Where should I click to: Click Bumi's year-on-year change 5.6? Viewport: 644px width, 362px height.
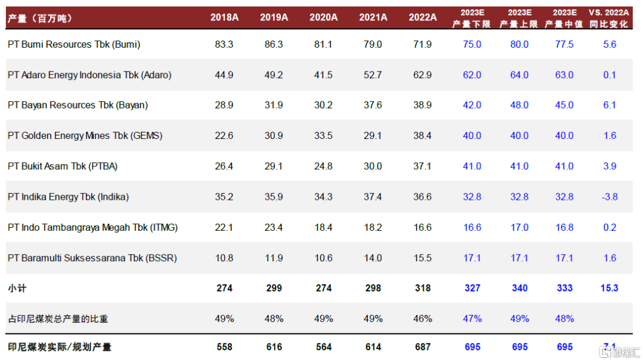point(609,44)
